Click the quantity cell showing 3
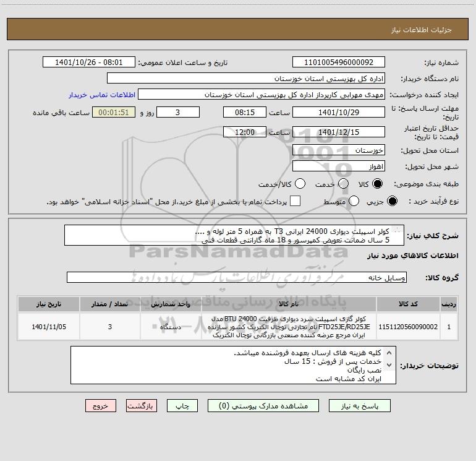Viewport: 476px width, 461px height. point(109,327)
